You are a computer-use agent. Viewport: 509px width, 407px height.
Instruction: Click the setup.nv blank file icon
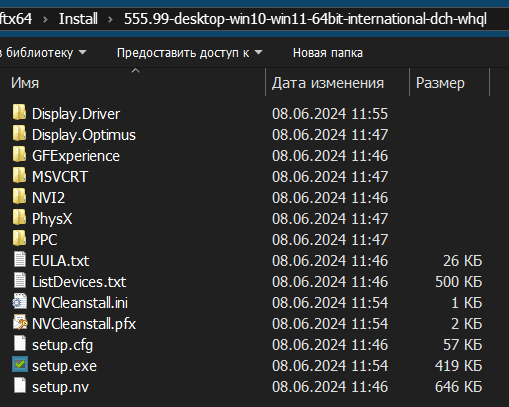click(x=20, y=385)
